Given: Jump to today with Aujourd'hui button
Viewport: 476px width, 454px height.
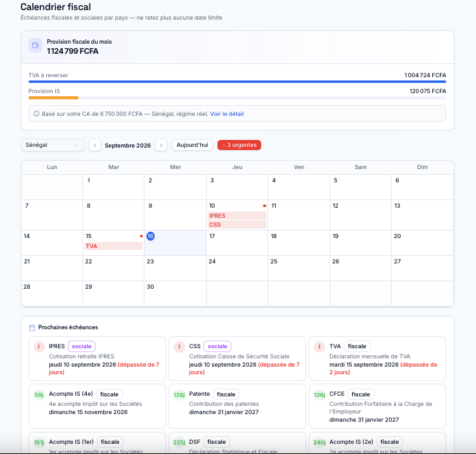Looking at the screenshot, I should (193, 145).
